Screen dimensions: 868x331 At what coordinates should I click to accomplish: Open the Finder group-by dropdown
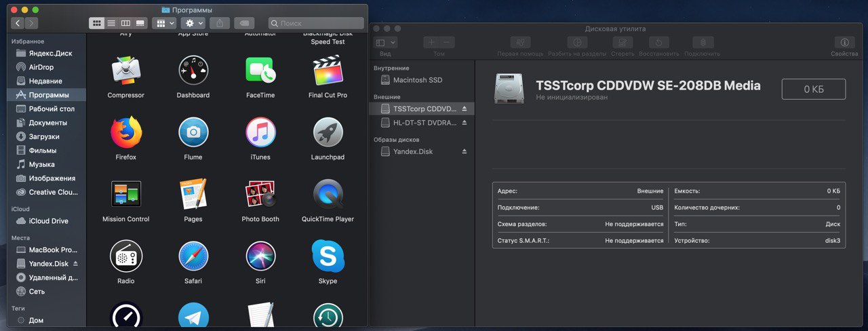click(x=165, y=23)
